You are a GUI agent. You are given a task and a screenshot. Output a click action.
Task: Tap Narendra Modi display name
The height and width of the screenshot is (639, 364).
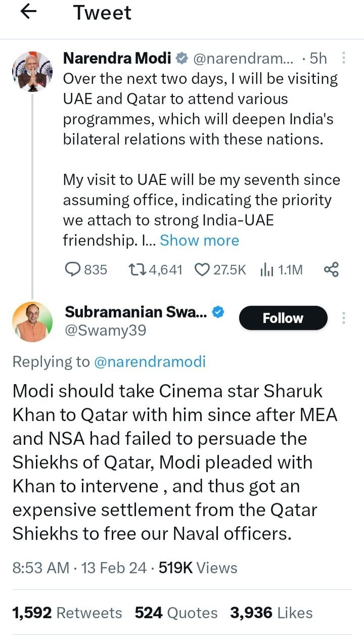pos(117,59)
